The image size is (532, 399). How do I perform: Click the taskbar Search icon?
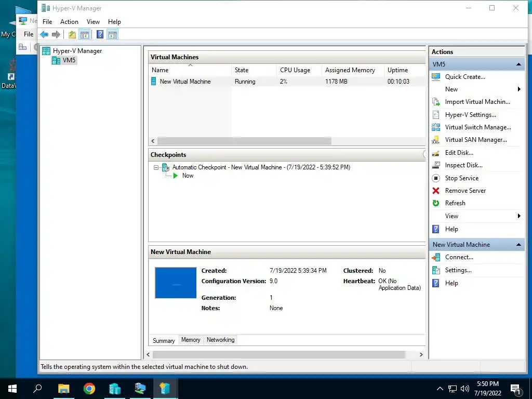coord(37,389)
